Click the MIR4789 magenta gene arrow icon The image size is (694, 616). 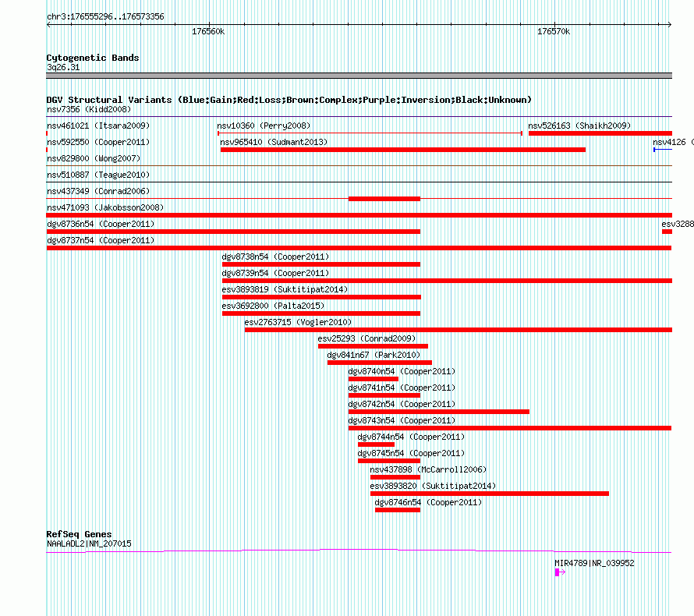pyautogui.click(x=560, y=572)
